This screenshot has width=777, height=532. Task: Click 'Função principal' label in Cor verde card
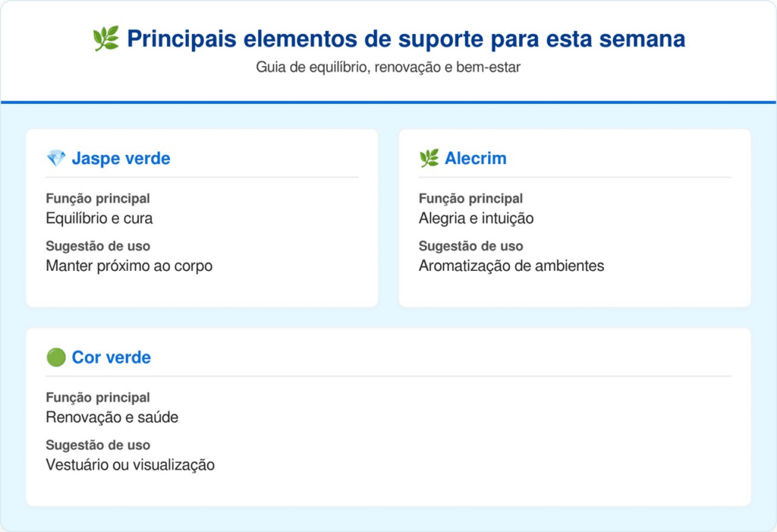(x=98, y=398)
